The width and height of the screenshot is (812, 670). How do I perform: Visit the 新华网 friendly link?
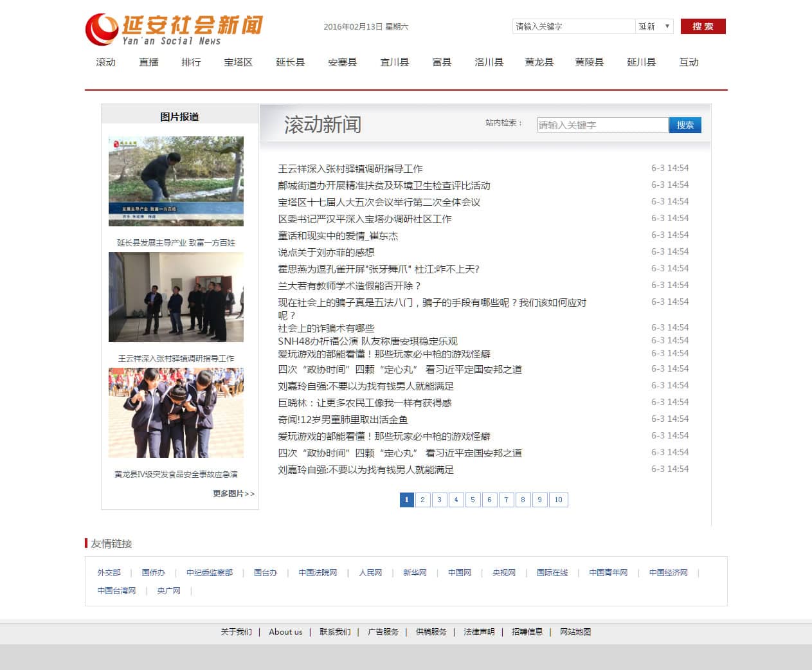tap(415, 572)
